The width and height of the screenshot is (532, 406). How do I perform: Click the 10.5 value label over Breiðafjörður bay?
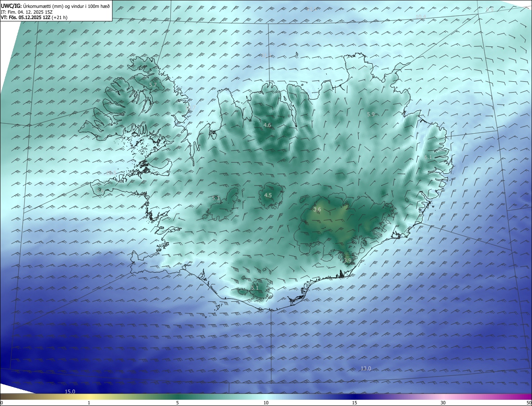coord(111,172)
